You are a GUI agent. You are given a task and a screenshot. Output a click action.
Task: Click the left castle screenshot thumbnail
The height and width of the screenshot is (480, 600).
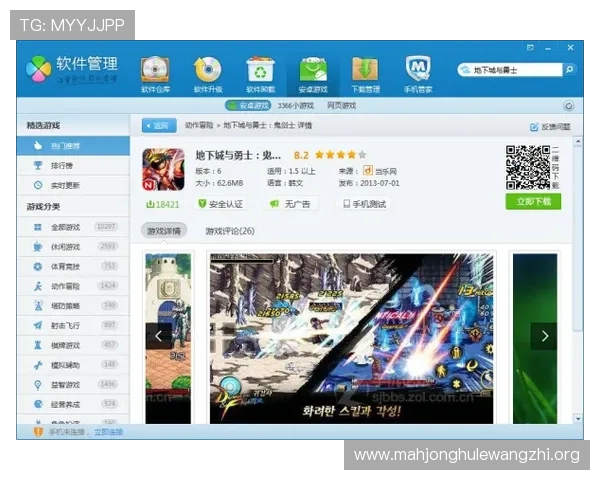pos(168,338)
